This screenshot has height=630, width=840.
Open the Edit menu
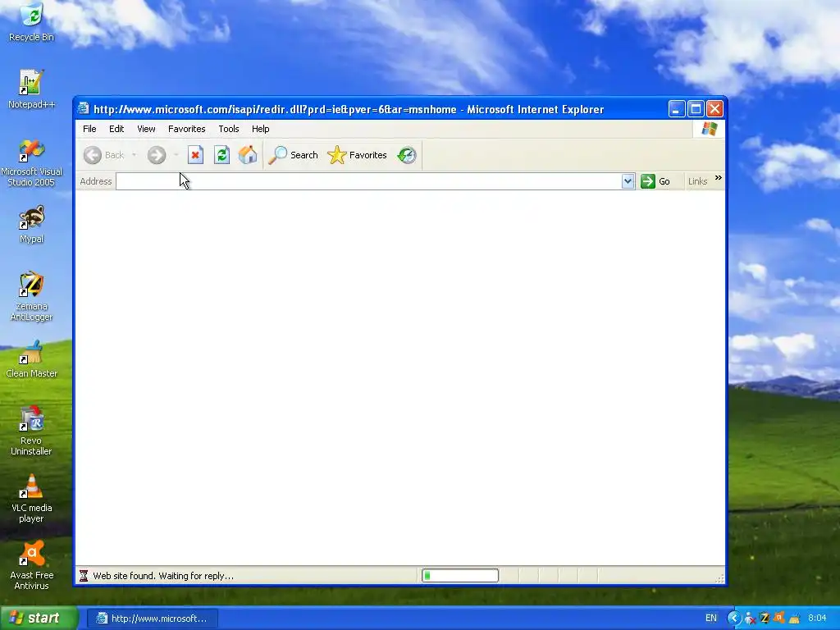(x=116, y=129)
